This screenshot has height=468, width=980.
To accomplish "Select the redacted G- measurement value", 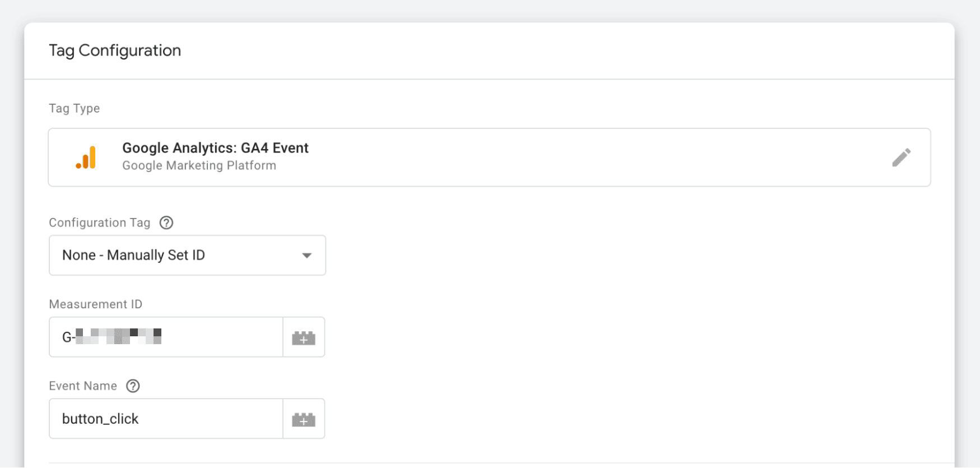I will pyautogui.click(x=112, y=336).
